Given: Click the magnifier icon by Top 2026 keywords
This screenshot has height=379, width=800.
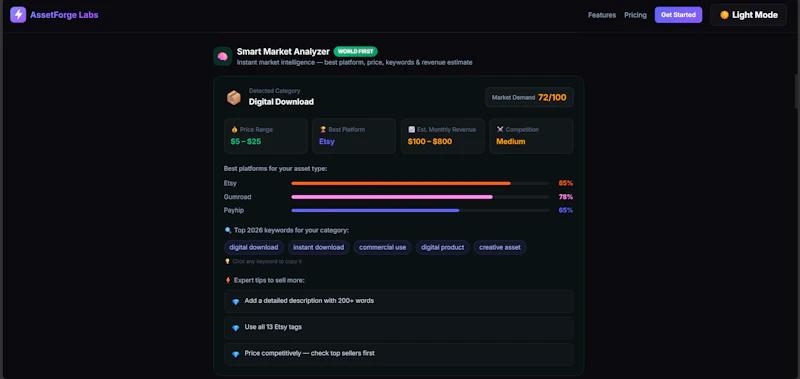Looking at the screenshot, I should tap(228, 230).
